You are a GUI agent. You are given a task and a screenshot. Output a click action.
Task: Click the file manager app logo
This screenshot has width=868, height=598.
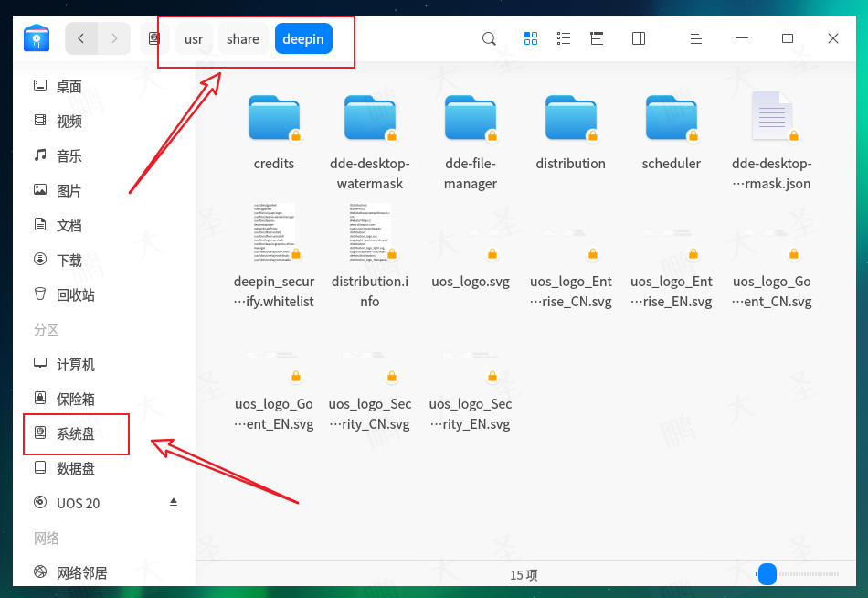tap(37, 38)
